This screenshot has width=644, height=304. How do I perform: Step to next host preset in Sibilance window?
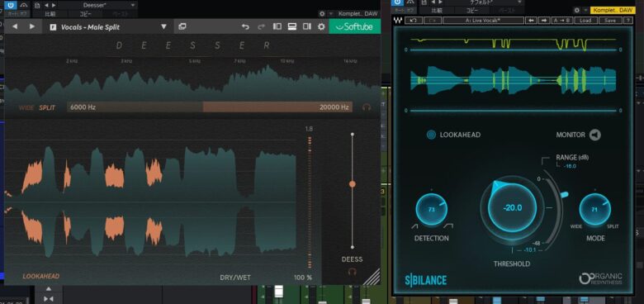point(441,2)
